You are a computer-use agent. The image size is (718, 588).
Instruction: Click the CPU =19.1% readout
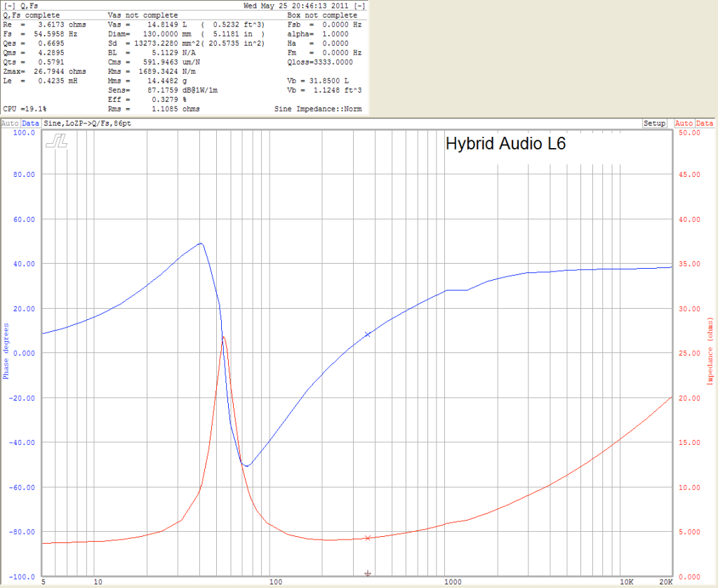(25, 109)
